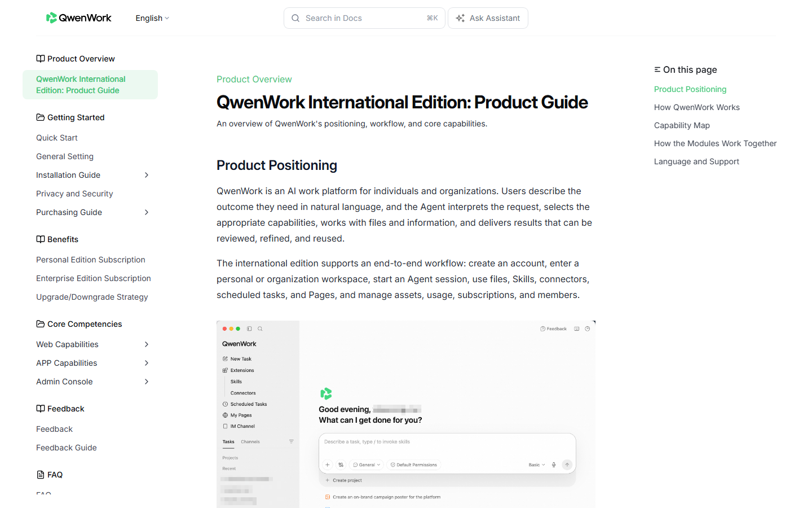The height and width of the screenshot is (508, 812).
Task: Jump to Product Positioning in page outline
Action: (690, 89)
